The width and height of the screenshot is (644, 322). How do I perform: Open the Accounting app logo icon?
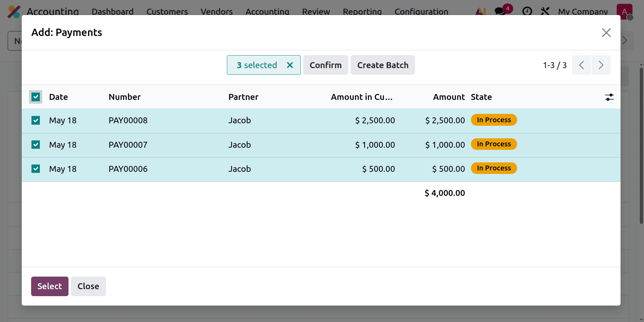tap(14, 12)
